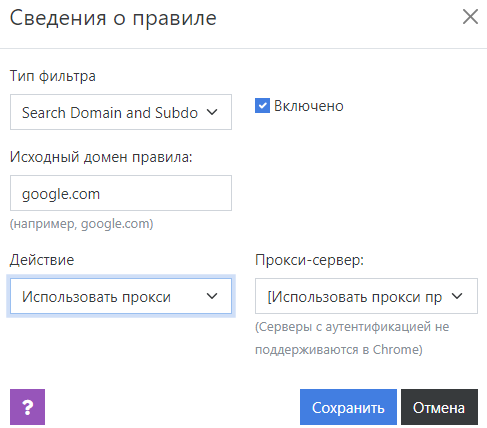Click chevron arrow in Действие dropdown
Image resolution: width=487 pixels, height=428 pixels.
pyautogui.click(x=212, y=296)
